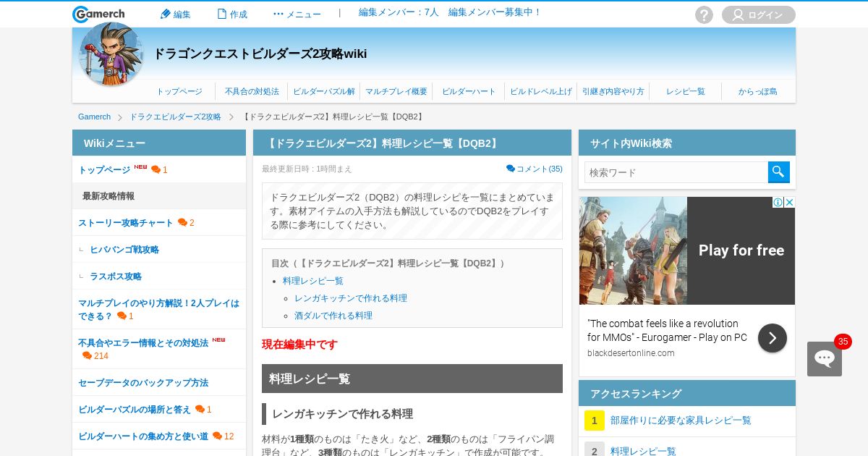Screen dimensions: 868x456
Task: Open ビルダーハートの集め方と使い道 link
Action: [143, 436]
